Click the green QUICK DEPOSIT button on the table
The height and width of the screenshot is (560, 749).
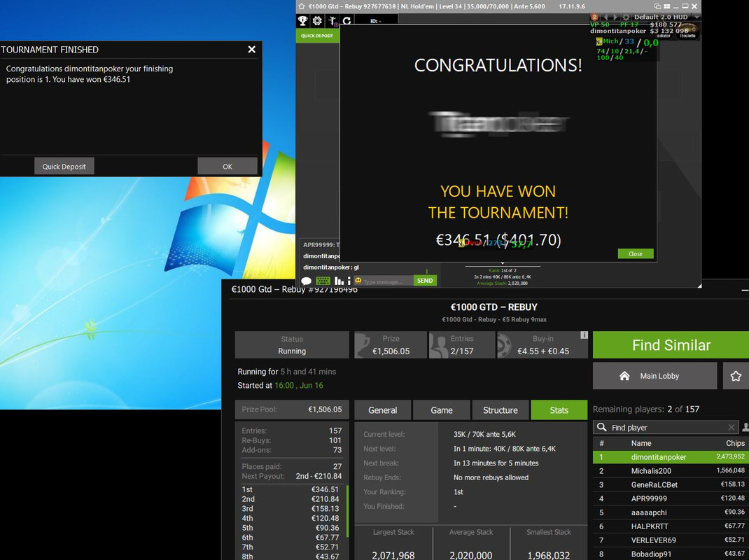(317, 36)
